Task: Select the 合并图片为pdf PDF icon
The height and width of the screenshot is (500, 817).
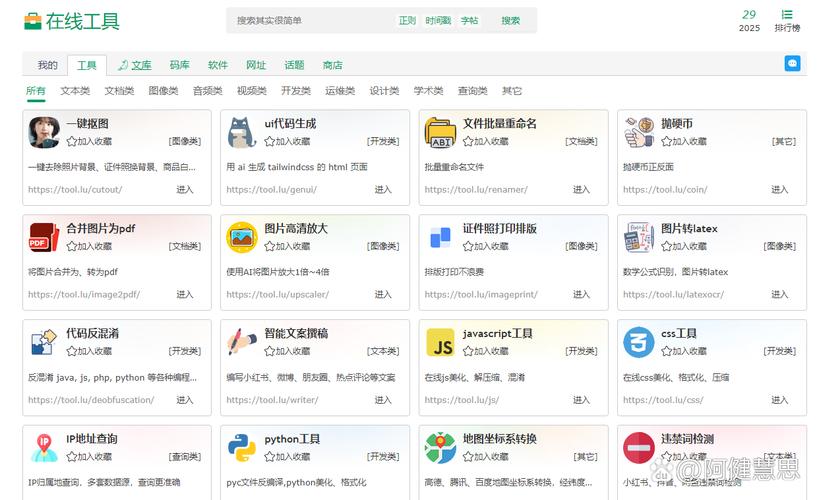Action: pos(43,237)
